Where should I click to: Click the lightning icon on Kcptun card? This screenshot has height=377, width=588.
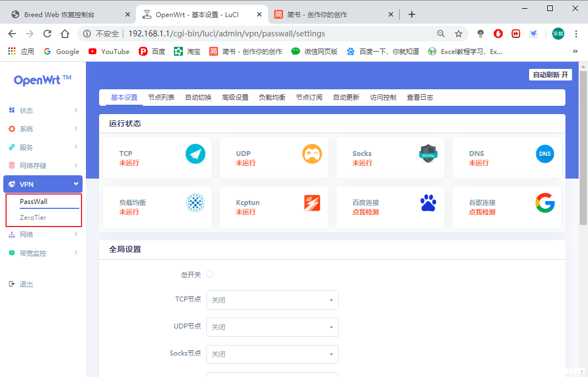312,203
